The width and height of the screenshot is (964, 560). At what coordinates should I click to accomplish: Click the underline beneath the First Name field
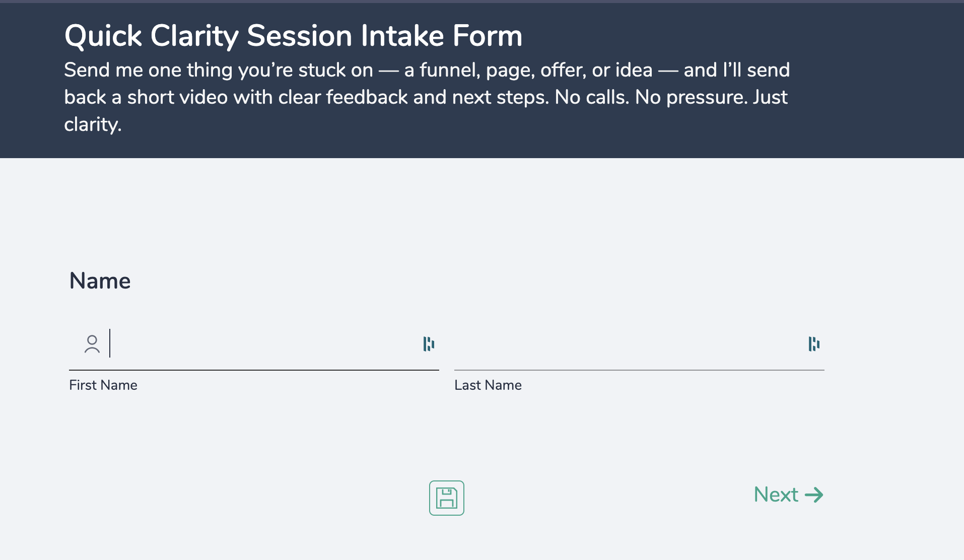click(x=254, y=370)
